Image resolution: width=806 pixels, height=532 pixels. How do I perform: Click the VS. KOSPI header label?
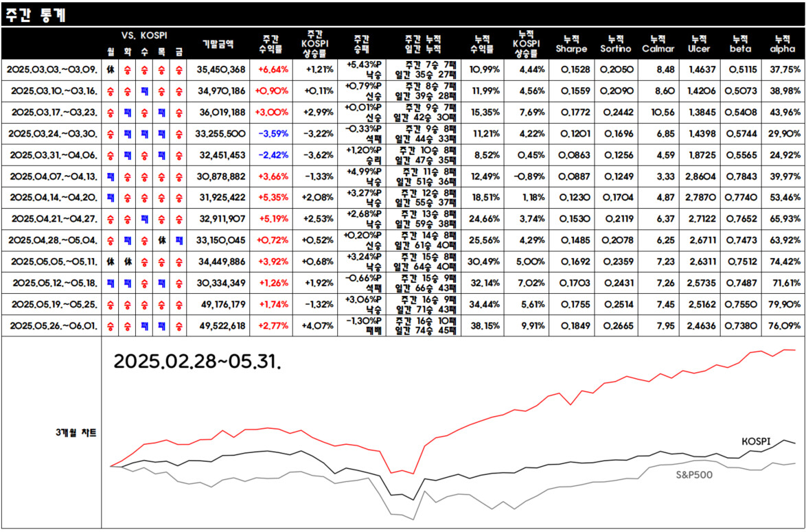(x=144, y=36)
